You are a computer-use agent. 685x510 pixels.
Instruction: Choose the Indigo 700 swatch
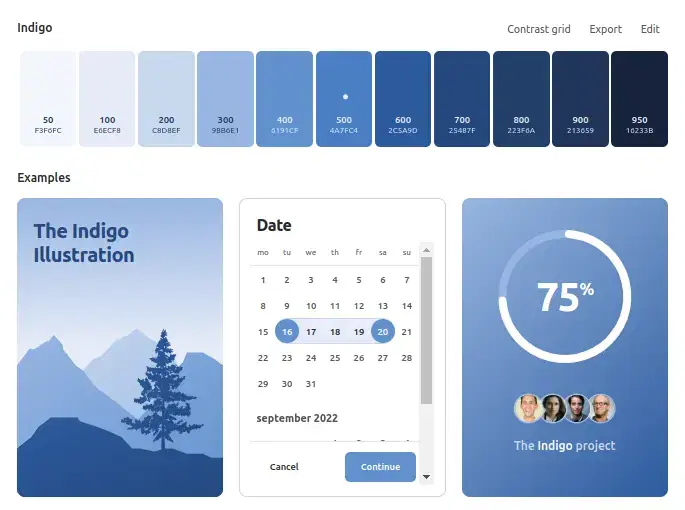(462, 99)
